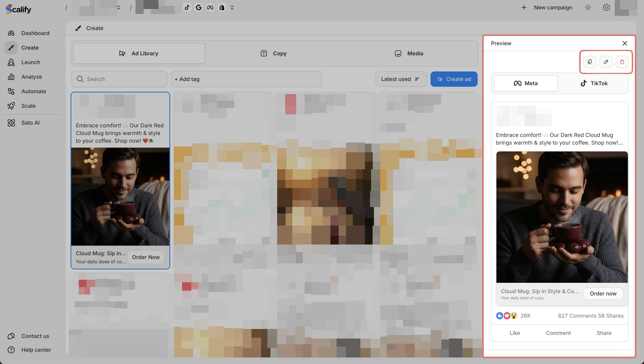Select the Dark Red Cloud Mug ad thumbnail

point(120,196)
